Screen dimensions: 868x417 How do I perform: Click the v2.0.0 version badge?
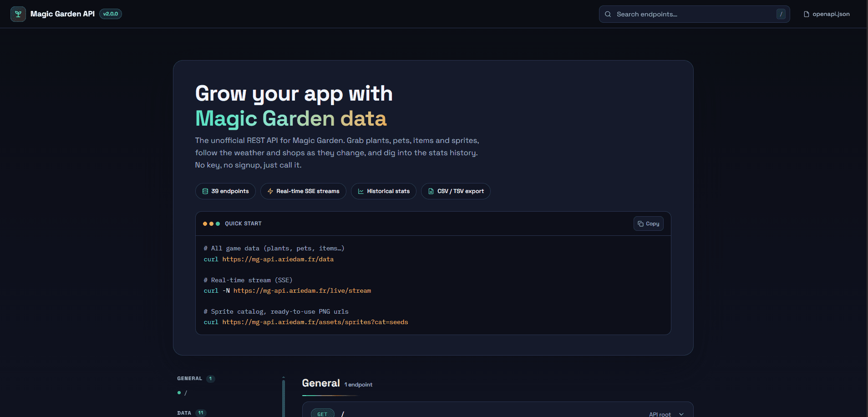point(111,14)
